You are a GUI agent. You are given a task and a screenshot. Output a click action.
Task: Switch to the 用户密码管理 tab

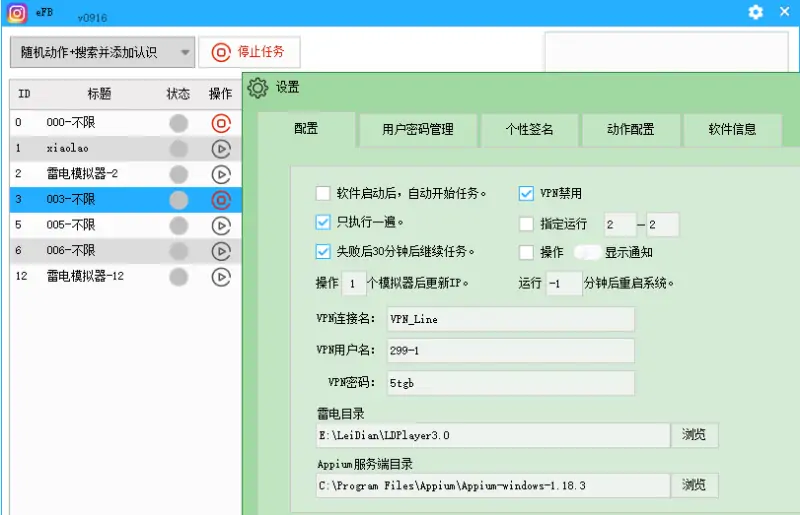(x=417, y=129)
